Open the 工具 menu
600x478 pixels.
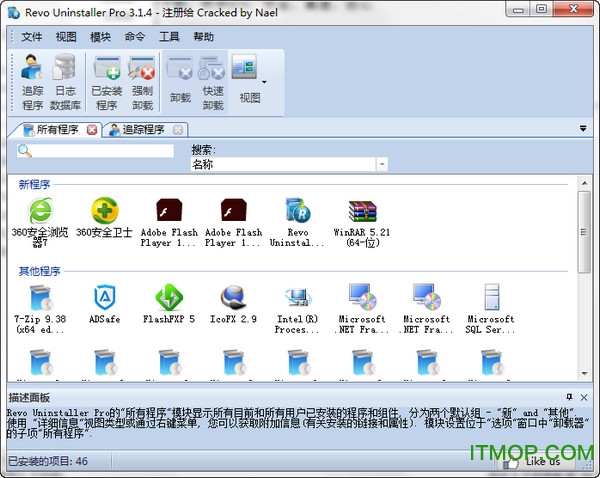[x=169, y=37]
